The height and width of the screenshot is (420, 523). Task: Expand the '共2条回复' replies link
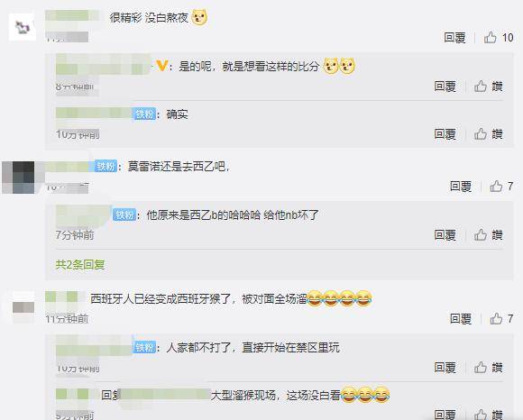[80, 264]
